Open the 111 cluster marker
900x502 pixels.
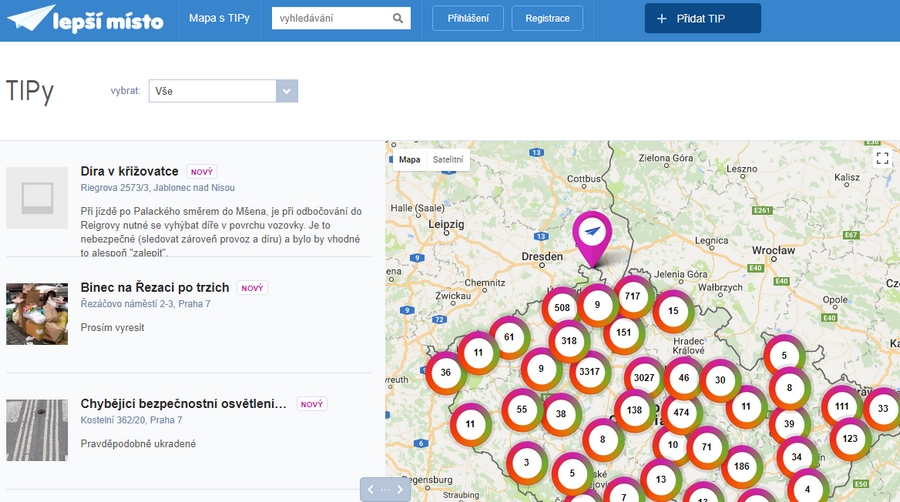click(841, 406)
